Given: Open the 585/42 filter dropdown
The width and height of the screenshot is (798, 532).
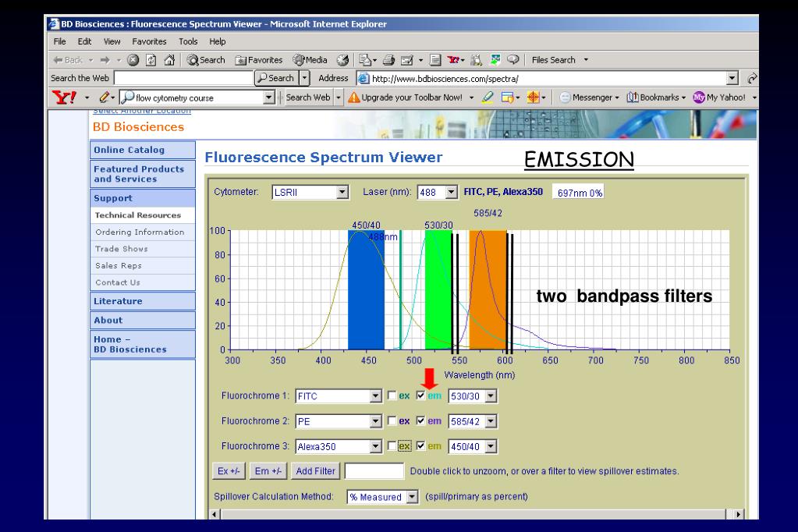Looking at the screenshot, I should point(472,421).
